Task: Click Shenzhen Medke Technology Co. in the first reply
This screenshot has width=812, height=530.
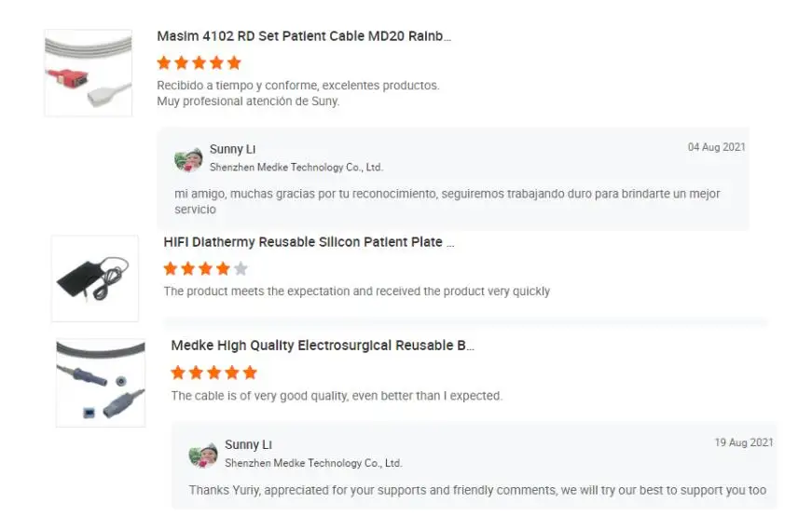Action: tap(296, 168)
